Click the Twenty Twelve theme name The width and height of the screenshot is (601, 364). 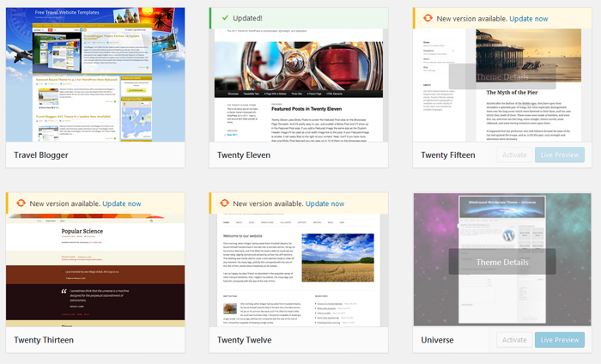244,340
